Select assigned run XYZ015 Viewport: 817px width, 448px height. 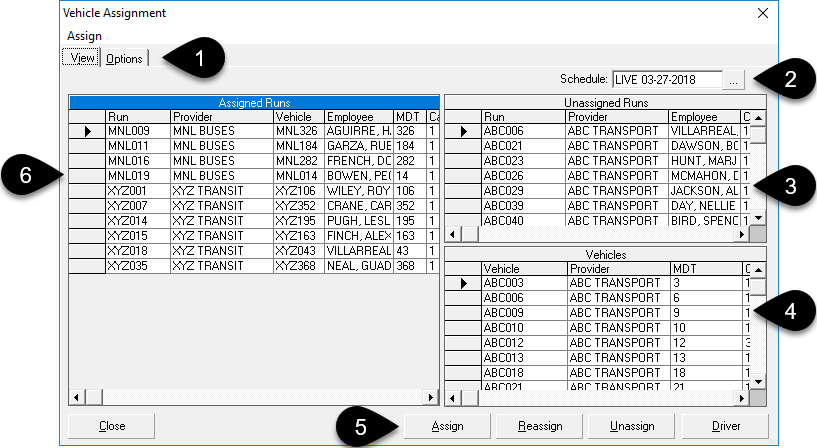(x=138, y=236)
